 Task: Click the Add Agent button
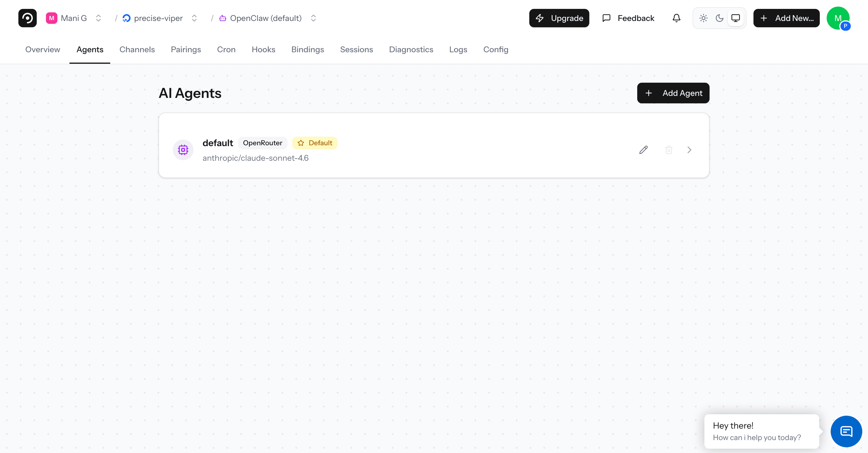(x=673, y=93)
